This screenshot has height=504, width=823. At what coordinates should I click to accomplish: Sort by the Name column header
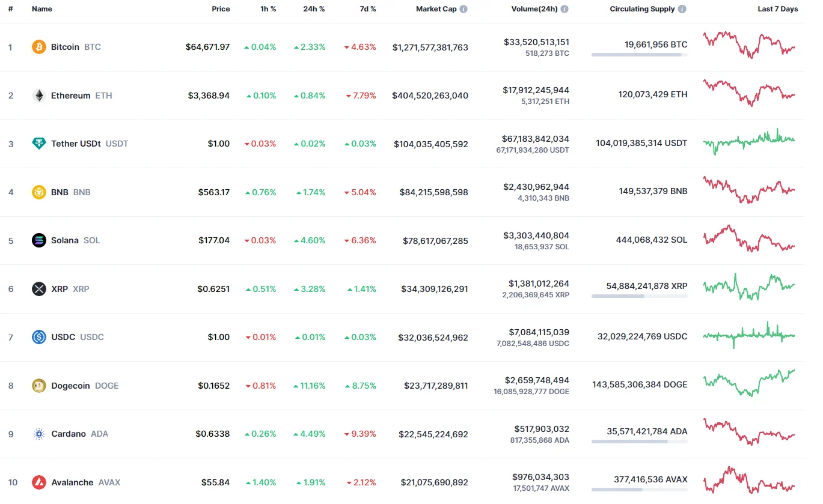coord(42,9)
